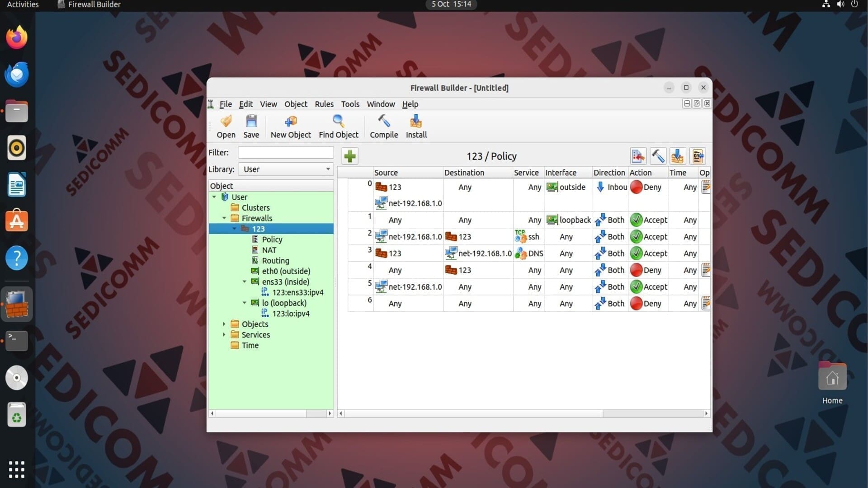Collapse the ens33 (inside) interface

pyautogui.click(x=245, y=282)
